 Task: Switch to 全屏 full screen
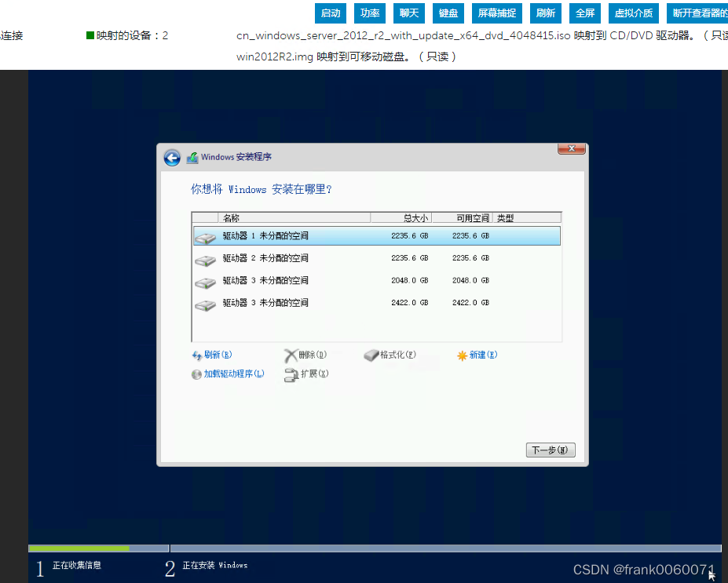[x=585, y=13]
